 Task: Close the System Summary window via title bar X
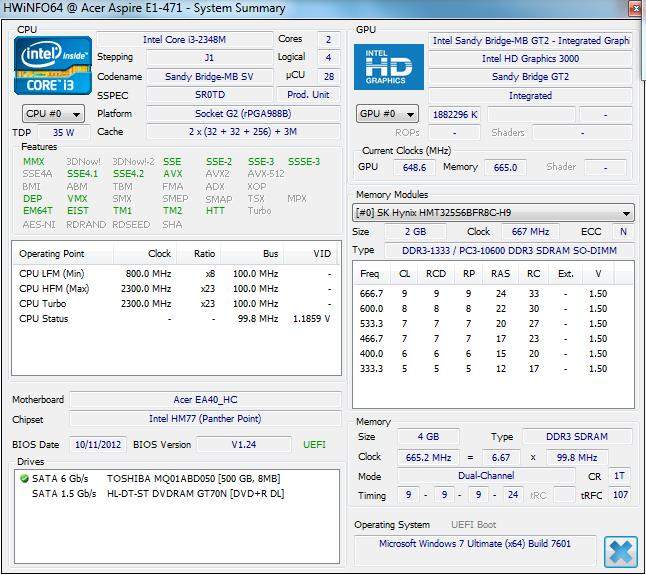(637, 8)
